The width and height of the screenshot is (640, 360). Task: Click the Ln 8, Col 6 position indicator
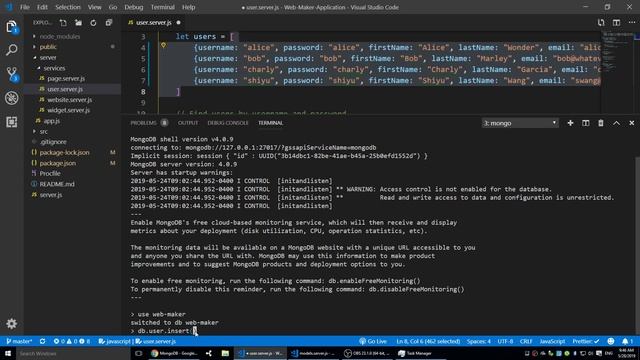click(x=428, y=341)
